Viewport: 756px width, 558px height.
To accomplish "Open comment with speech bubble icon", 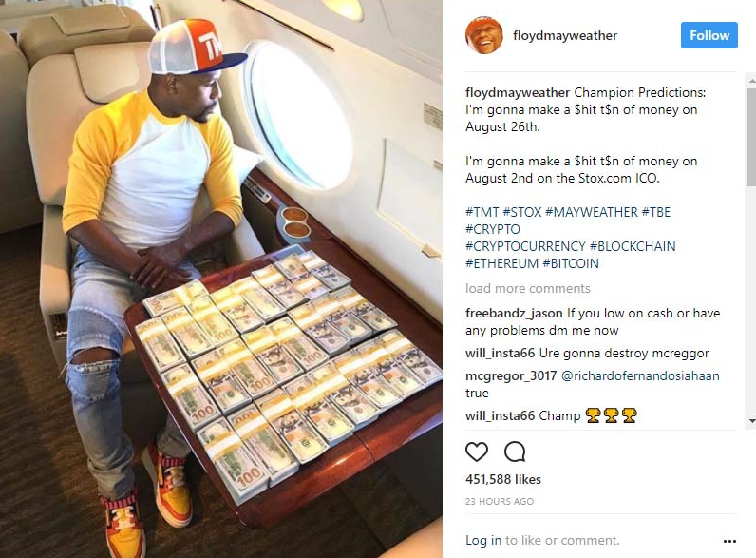I will (x=515, y=452).
